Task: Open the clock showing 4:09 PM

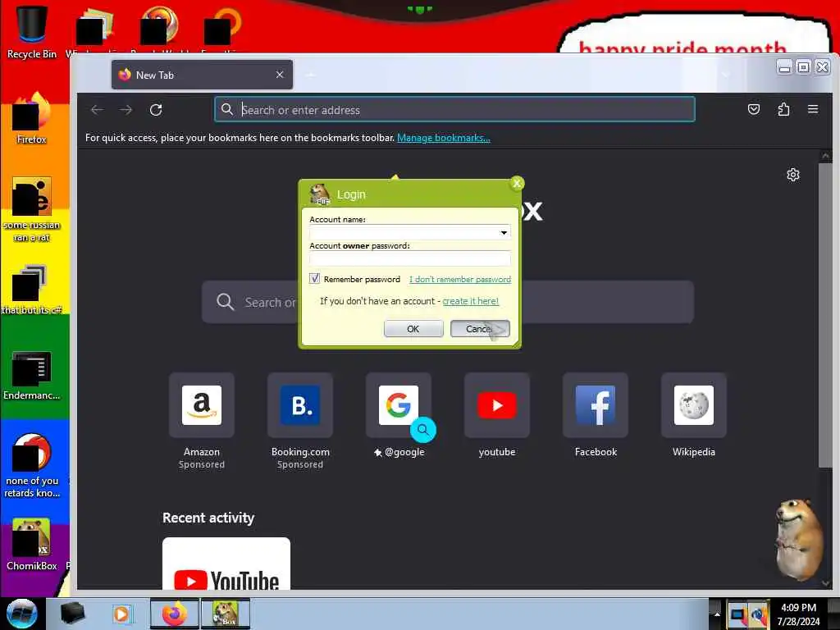Action: (x=798, y=614)
